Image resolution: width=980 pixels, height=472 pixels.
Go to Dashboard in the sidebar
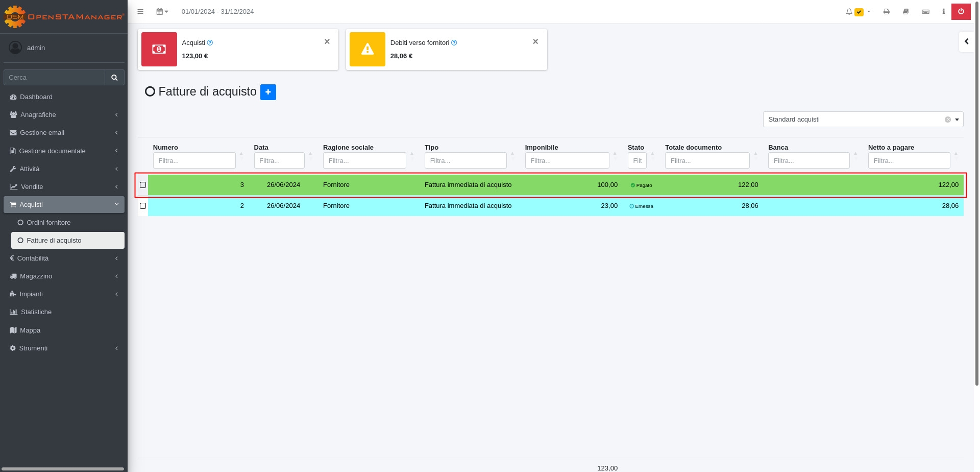click(x=36, y=97)
